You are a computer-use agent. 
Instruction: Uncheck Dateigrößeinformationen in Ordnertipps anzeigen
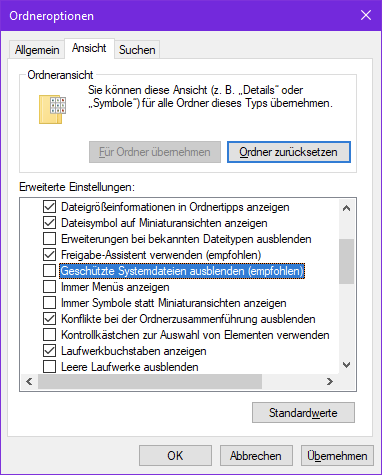click(x=49, y=207)
